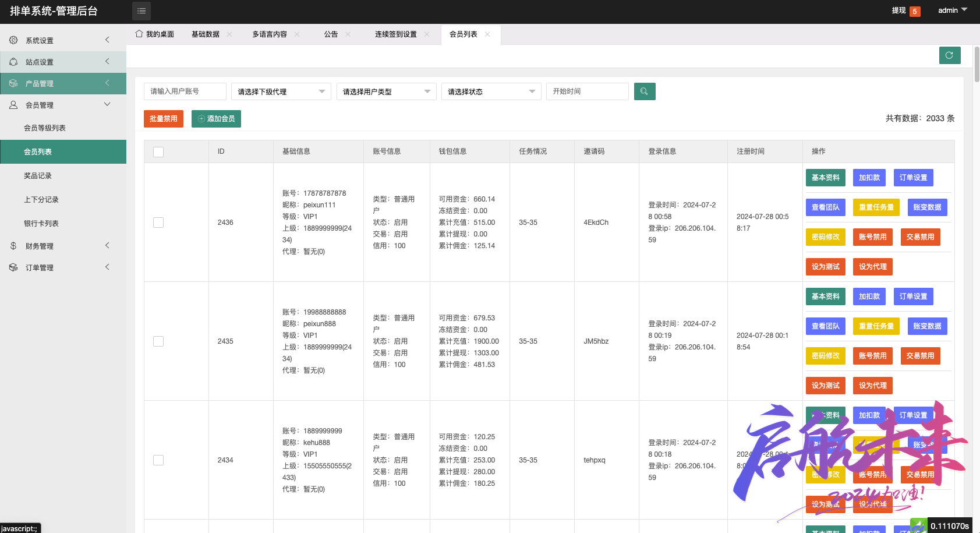Open 会员等级列表 in the sidebar
The image size is (980, 533).
(x=63, y=128)
